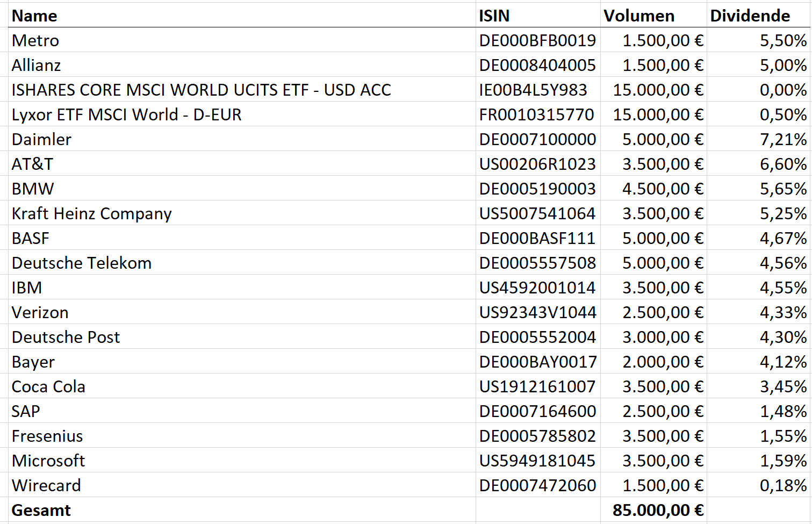This screenshot has height=524, width=812.
Task: Select the Metro name cell
Action: 35,40
